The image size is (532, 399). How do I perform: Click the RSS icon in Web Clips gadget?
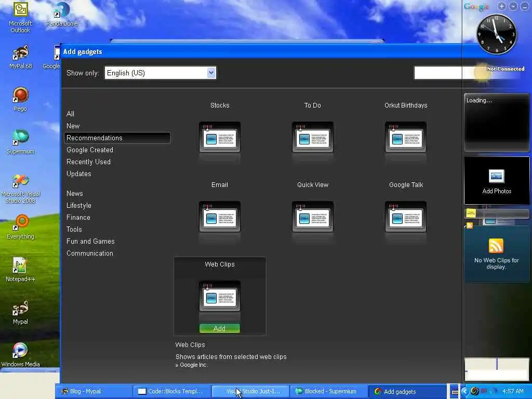click(496, 246)
